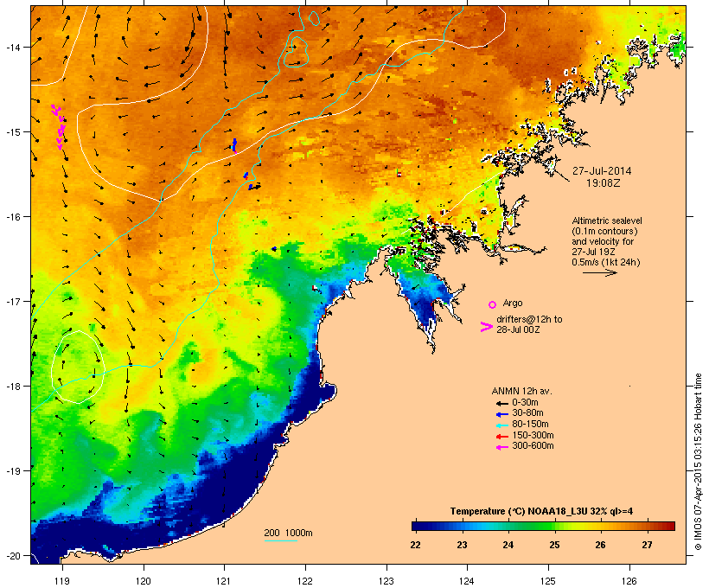Click the date label 27-Jul-2014
709x588 pixels.
click(602, 171)
